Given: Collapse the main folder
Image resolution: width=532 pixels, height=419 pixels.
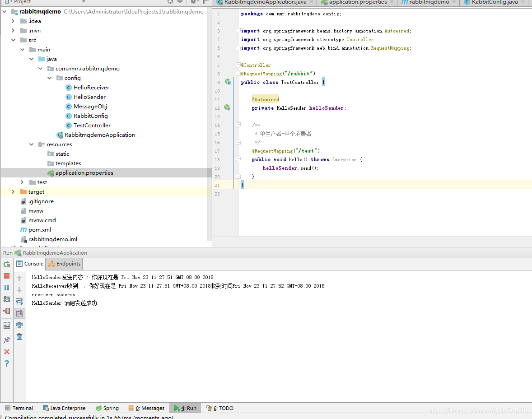Looking at the screenshot, I should click(23, 50).
